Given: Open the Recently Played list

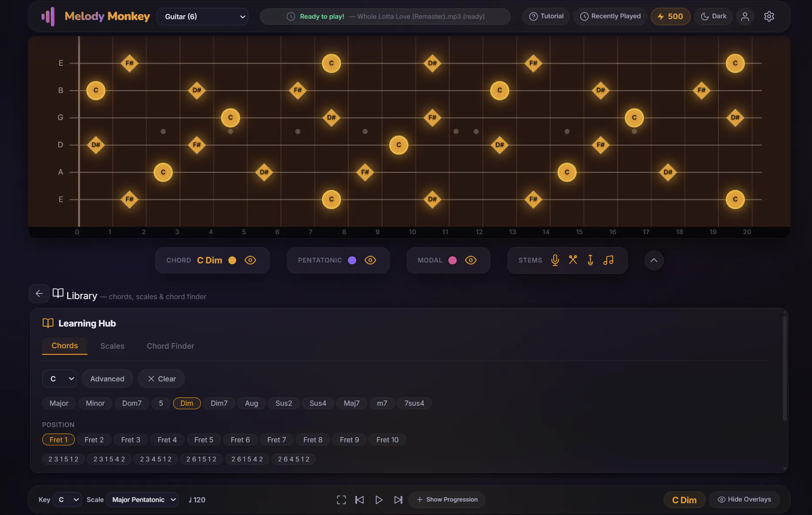Looking at the screenshot, I should point(610,17).
